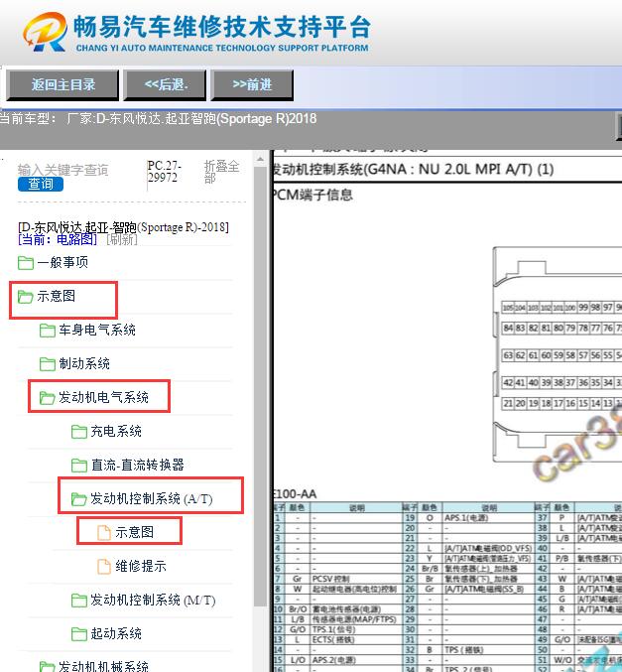Select the 制动系统 tree label
This screenshot has width=622, height=672.
[x=84, y=364]
